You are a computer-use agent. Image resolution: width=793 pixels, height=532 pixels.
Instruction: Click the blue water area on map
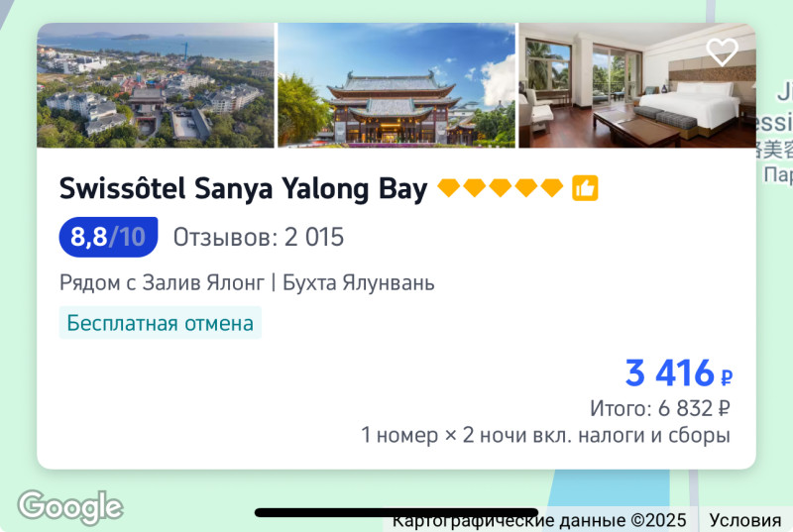pos(618,488)
